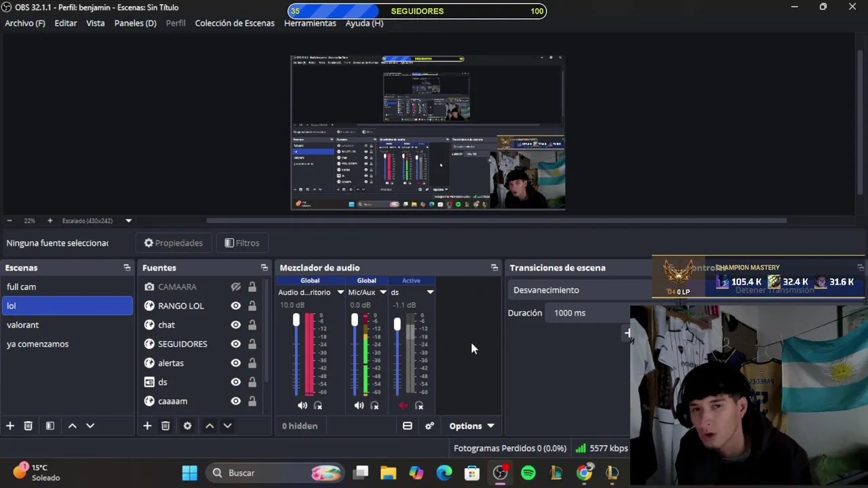
Task: Undock the Fuentes panel
Action: coord(264,268)
